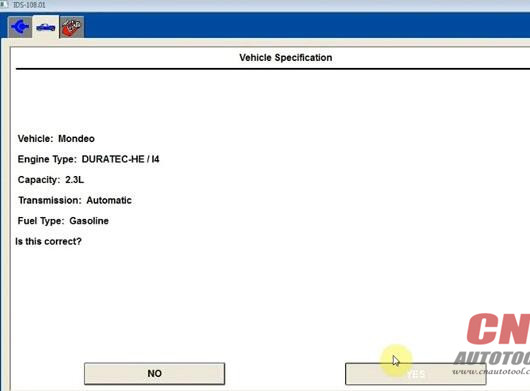Confirm vehicle specification with YES button

coord(415,374)
